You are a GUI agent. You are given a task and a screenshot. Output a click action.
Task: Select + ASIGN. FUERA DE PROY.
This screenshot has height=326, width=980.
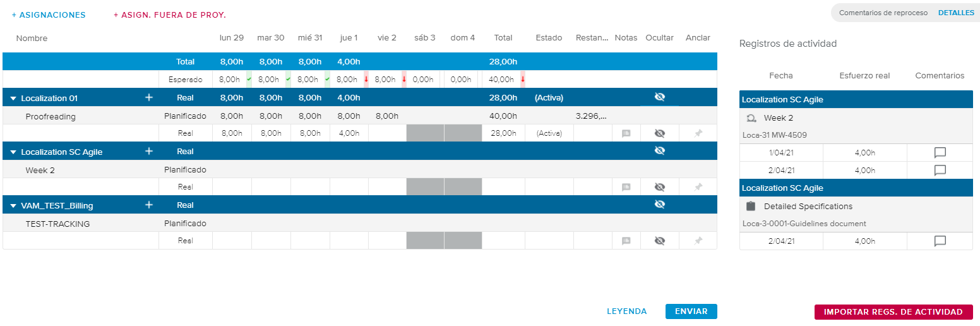[x=169, y=15]
